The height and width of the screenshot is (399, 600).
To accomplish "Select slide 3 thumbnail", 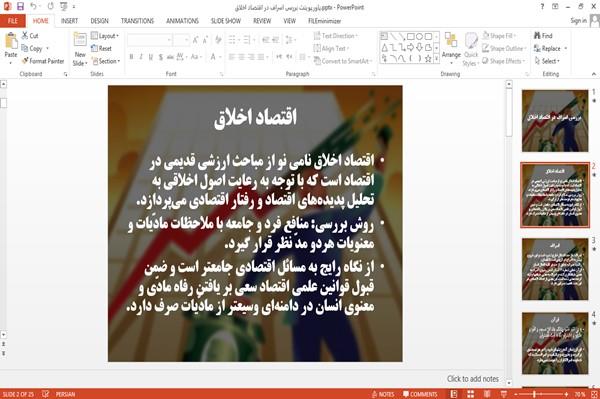I will pos(555,269).
